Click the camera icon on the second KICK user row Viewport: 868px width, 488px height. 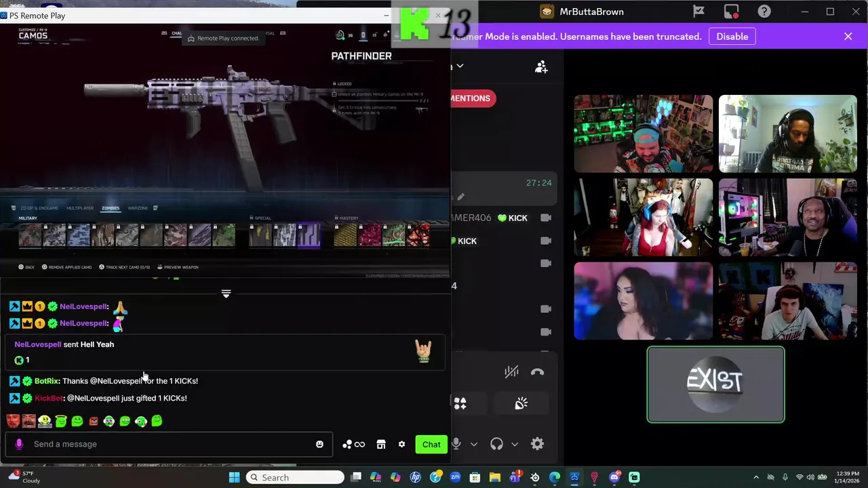546,241
